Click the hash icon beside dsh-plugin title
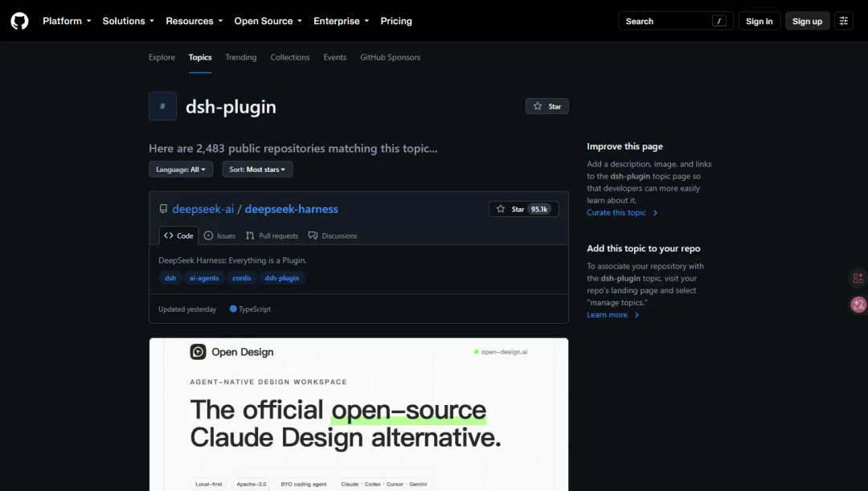Viewport: 868px width, 491px height. (x=162, y=106)
